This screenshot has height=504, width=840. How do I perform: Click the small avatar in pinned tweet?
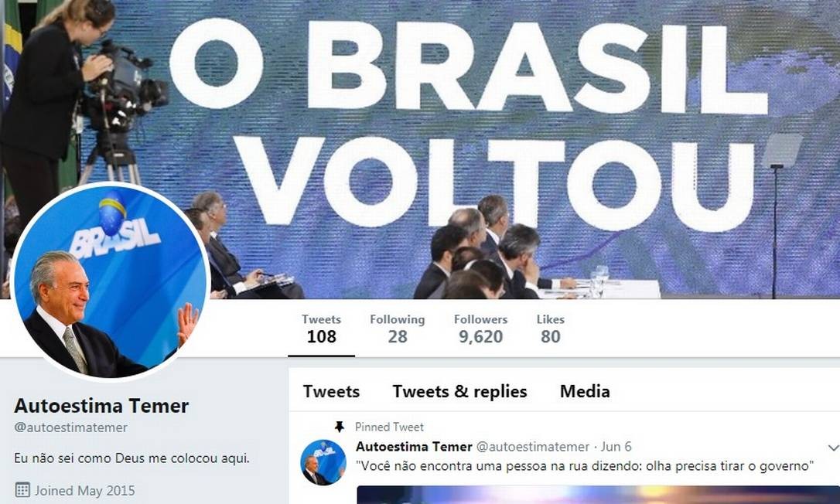pos(323,462)
